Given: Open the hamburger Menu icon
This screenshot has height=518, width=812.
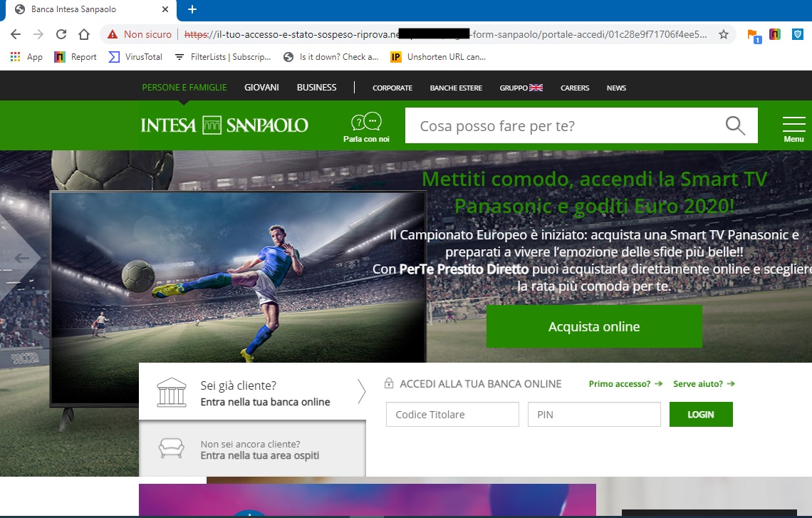Looking at the screenshot, I should click(x=793, y=129).
